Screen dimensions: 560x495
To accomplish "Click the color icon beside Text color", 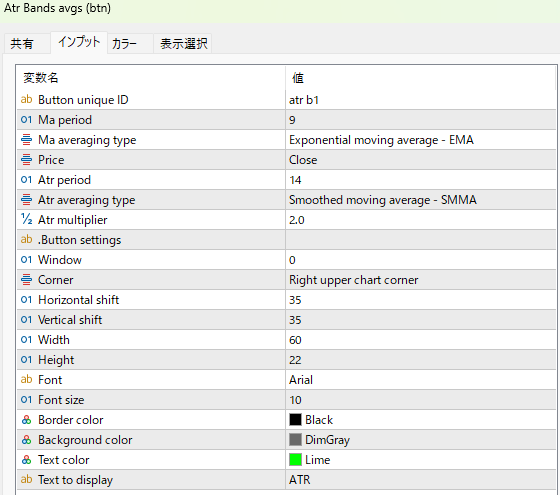I will [26, 460].
